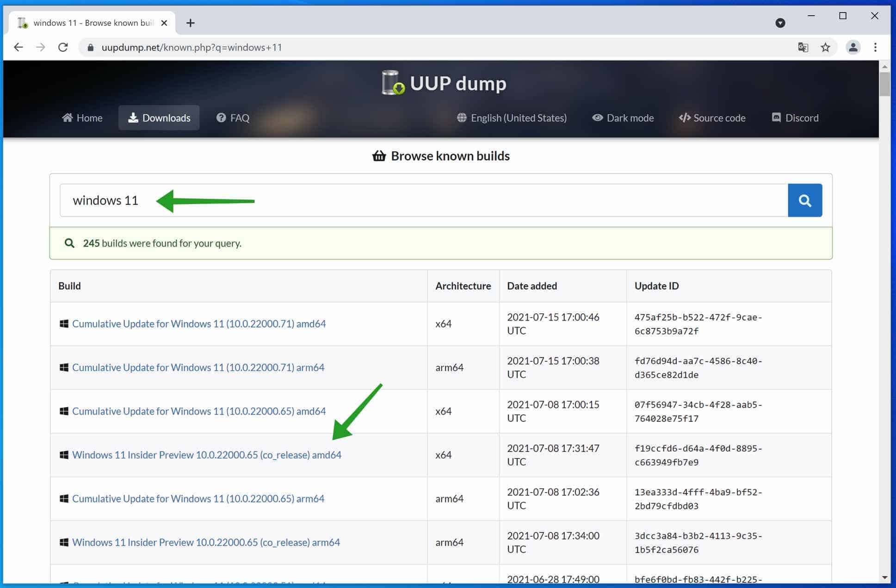The width and height of the screenshot is (896, 588).
Task: Bookmark page with the star icon
Action: pyautogui.click(x=825, y=47)
